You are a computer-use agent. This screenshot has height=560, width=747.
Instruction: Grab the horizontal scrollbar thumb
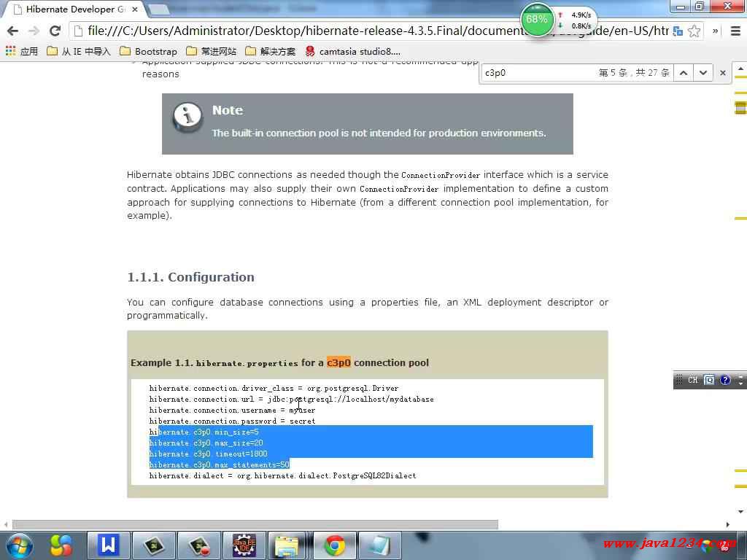click(x=255, y=524)
